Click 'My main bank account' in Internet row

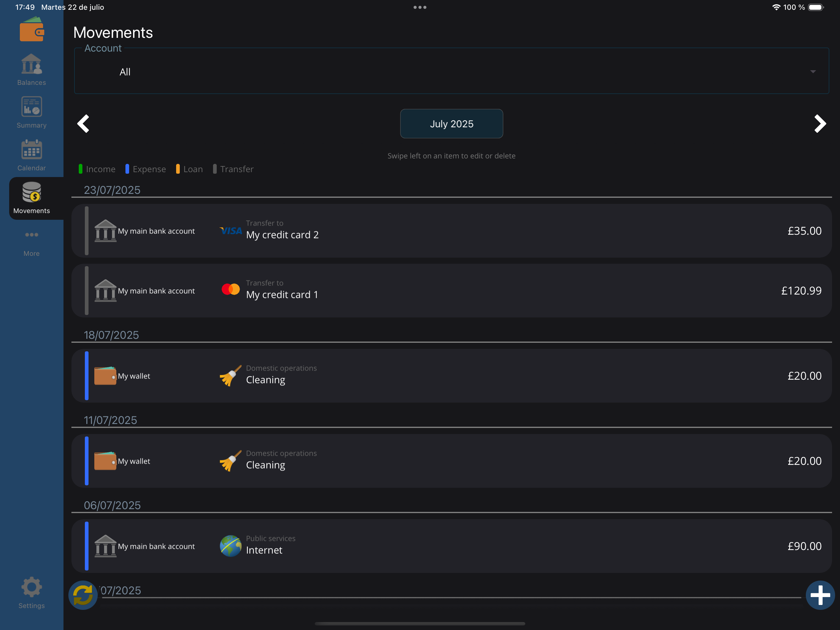tap(156, 546)
